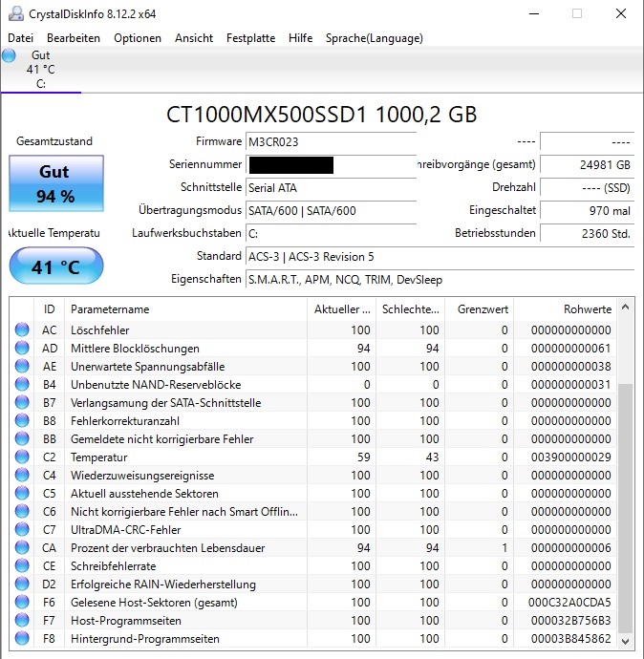Click the total writes value 24981 GB

(x=587, y=164)
